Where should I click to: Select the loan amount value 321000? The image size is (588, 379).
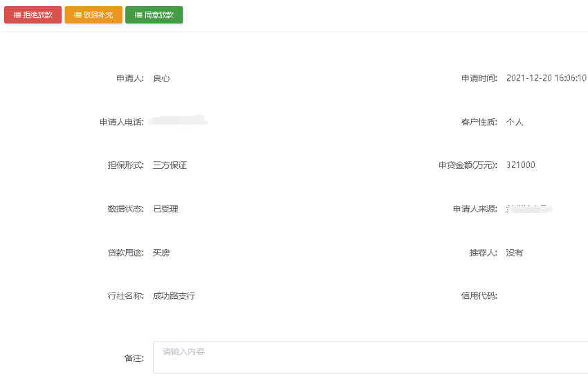pyautogui.click(x=520, y=165)
